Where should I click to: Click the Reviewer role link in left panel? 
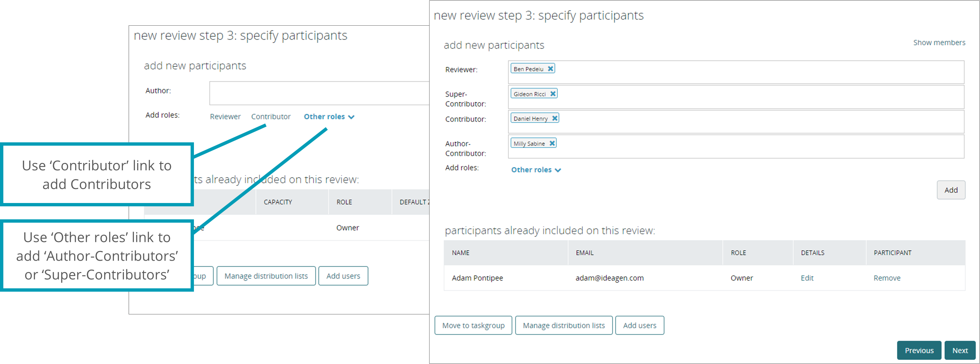pyautogui.click(x=225, y=117)
